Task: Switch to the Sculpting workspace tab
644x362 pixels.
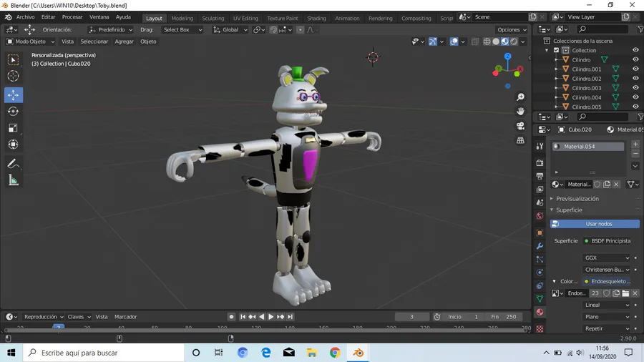Action: point(213,18)
